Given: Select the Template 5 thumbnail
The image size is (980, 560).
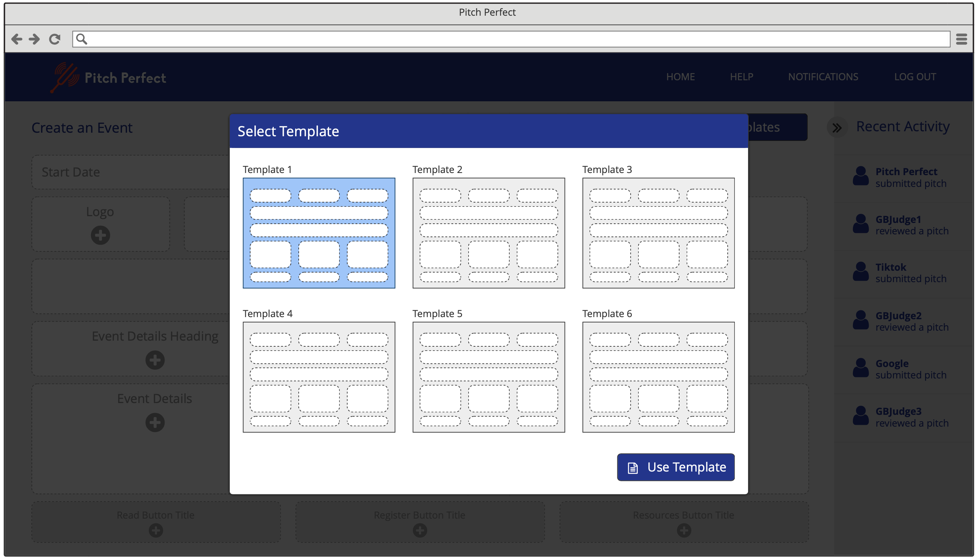Looking at the screenshot, I should [488, 377].
